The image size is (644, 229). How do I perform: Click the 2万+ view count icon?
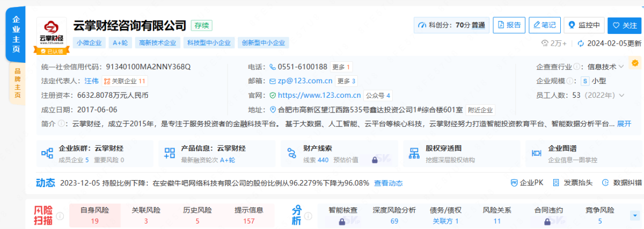click(545, 44)
